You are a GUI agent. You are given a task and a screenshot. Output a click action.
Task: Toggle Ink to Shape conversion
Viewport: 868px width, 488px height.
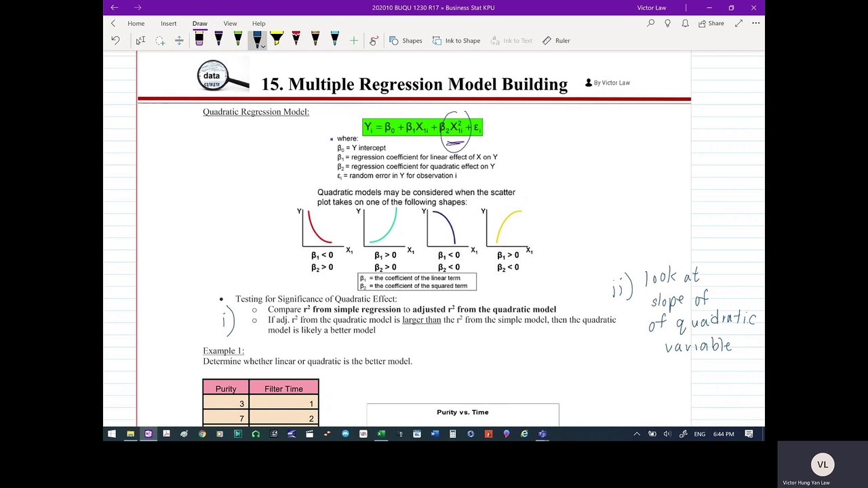pyautogui.click(x=456, y=41)
